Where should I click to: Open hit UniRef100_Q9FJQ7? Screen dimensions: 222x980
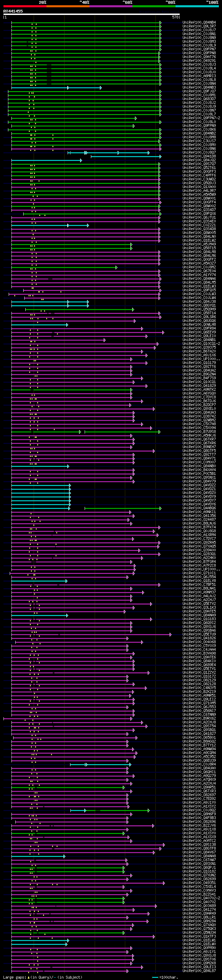click(x=199, y=91)
